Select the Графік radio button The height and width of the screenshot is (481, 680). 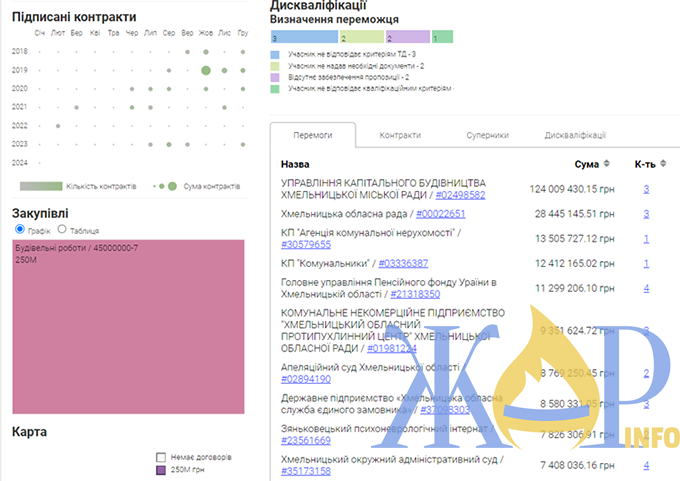pyautogui.click(x=20, y=229)
